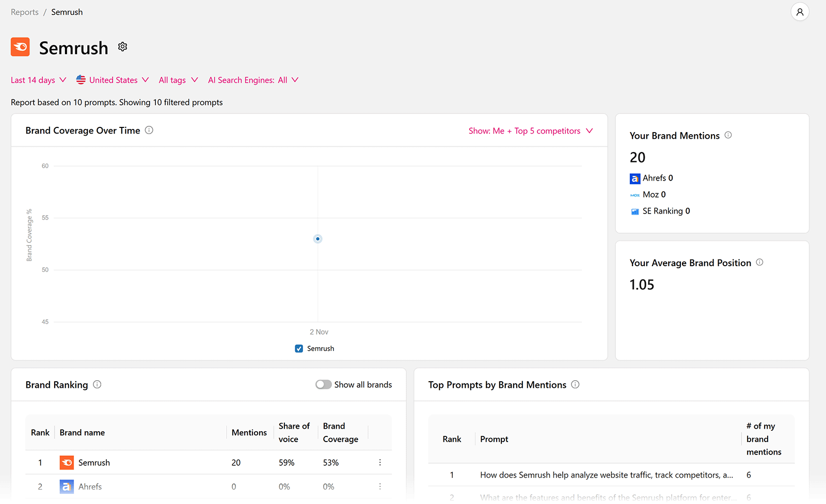Click the Your Average Brand Position info icon
826x504 pixels.
click(x=759, y=262)
